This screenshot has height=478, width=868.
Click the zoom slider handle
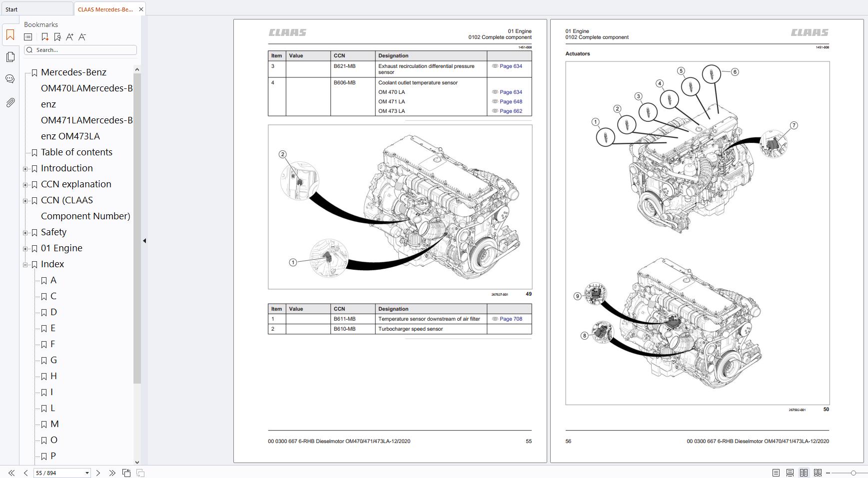tap(854, 473)
